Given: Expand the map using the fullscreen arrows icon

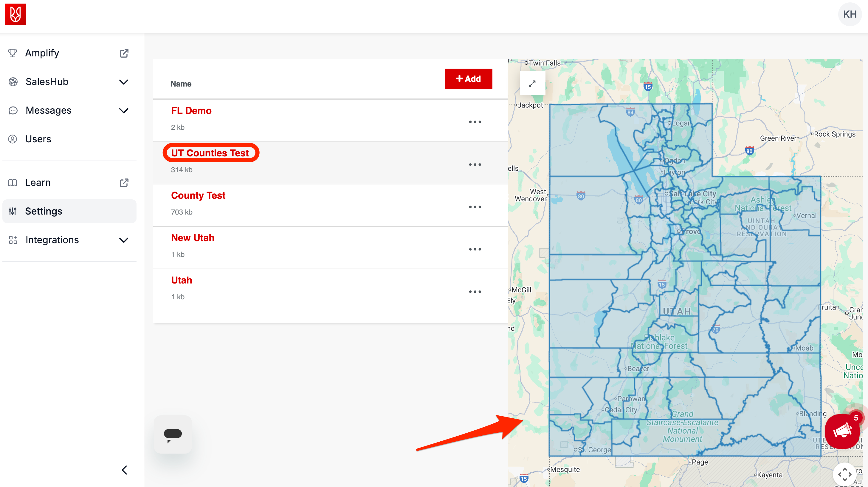Looking at the screenshot, I should tap(532, 83).
